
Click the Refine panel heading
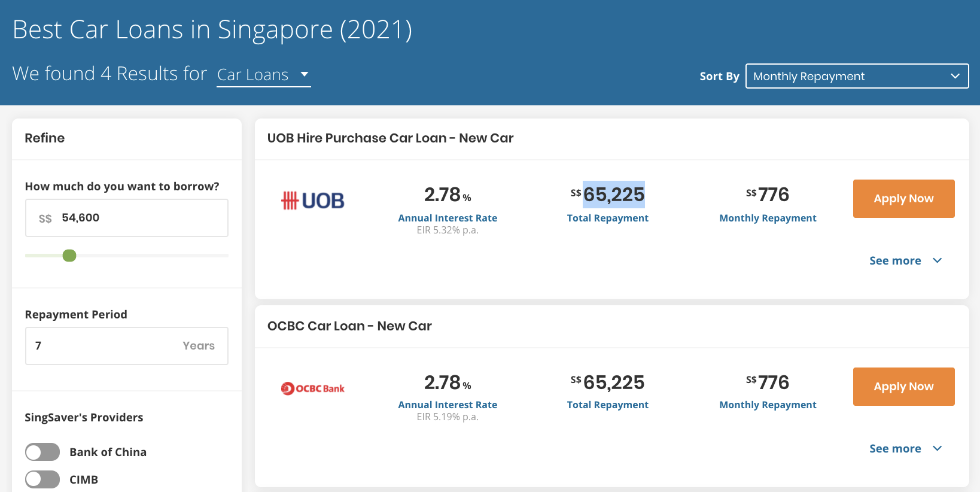45,138
